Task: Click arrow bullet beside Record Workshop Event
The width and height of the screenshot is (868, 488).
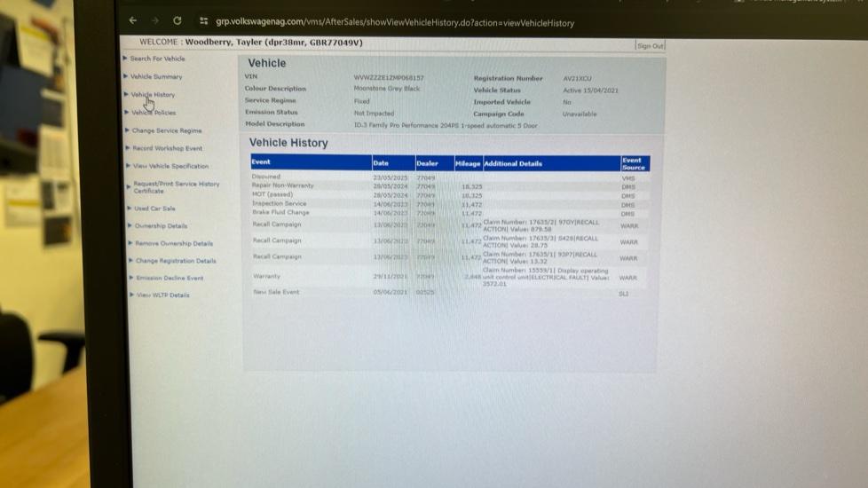Action: click(128, 147)
